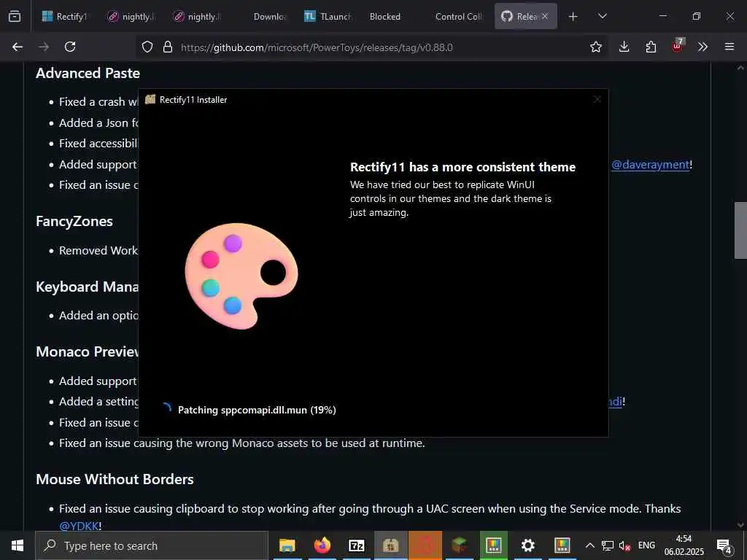The width and height of the screenshot is (747, 560).
Task: Open Rectify11 Installer taskbar icon
Action: click(390, 545)
